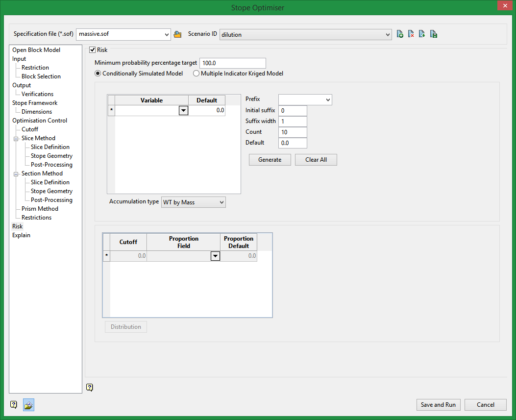Image resolution: width=516 pixels, height=420 pixels.
Task: Collapse the Slice Method tree node
Action: [16, 139]
